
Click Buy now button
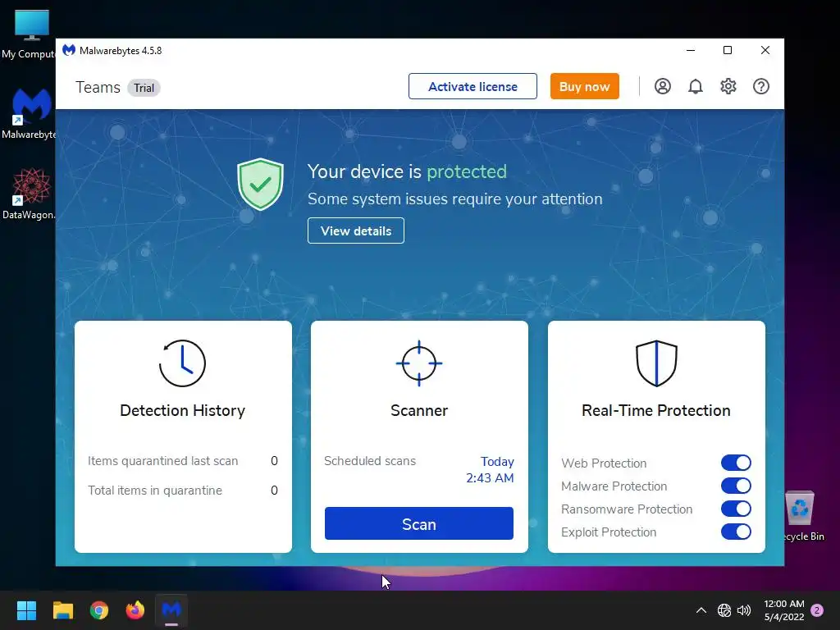click(584, 86)
